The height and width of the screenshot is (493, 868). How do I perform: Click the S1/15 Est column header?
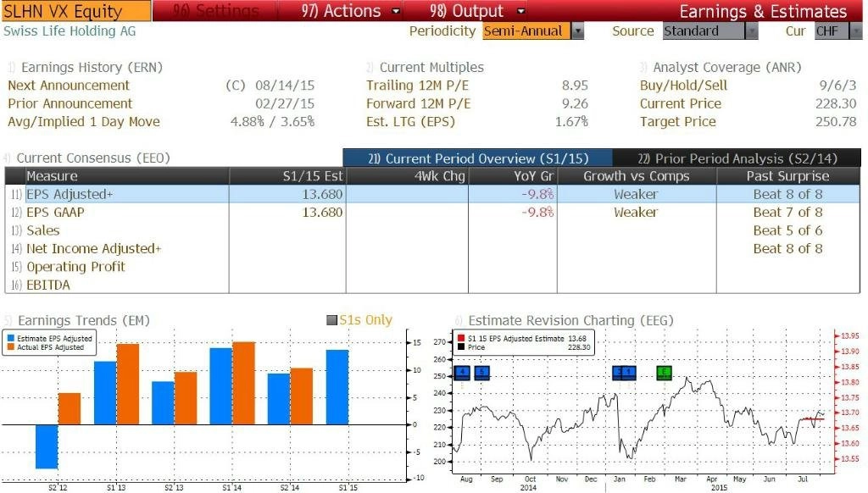pos(287,176)
